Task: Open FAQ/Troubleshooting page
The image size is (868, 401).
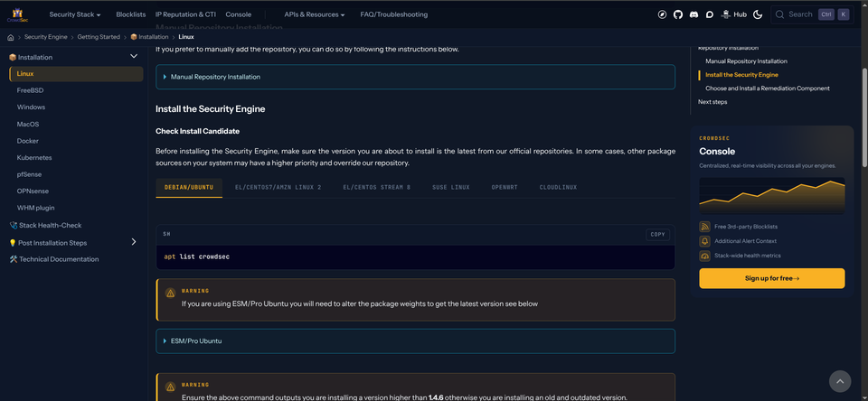Action: click(x=393, y=14)
